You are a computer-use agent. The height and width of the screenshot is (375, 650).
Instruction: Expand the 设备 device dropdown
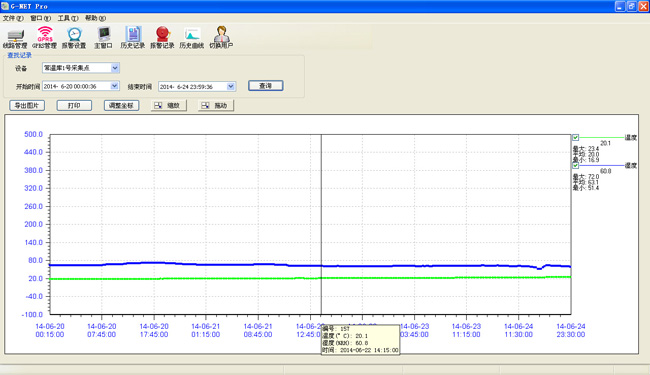115,68
